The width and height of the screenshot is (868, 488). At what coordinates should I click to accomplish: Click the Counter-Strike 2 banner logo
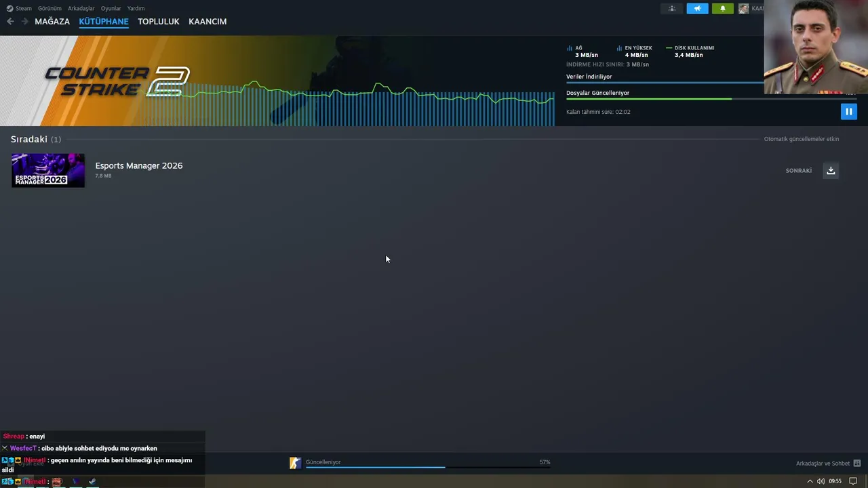click(117, 81)
